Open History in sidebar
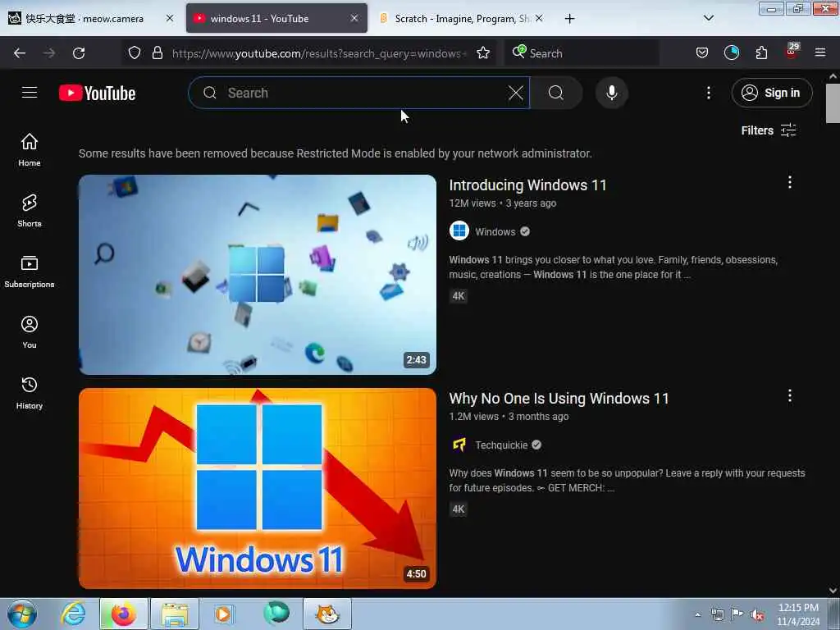This screenshot has width=840, height=630. click(x=30, y=393)
